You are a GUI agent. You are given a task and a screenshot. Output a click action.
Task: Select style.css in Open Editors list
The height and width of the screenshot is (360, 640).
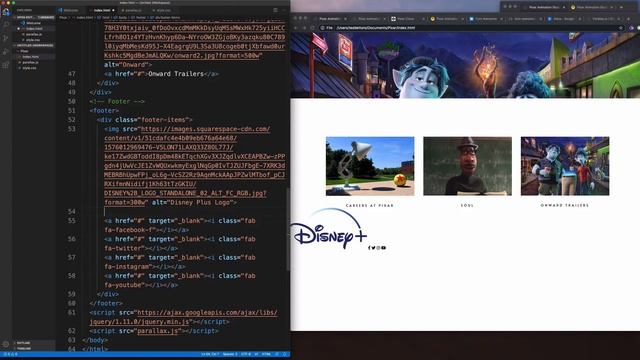coord(33,40)
